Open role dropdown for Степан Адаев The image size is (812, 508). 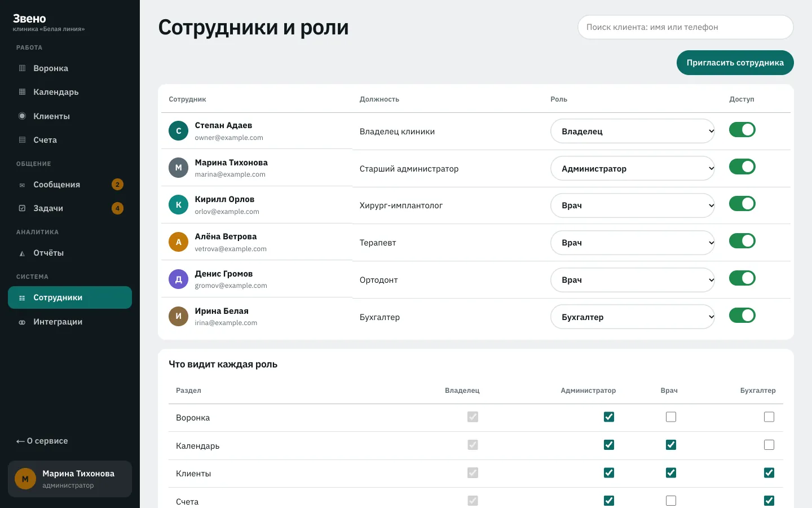click(x=633, y=131)
